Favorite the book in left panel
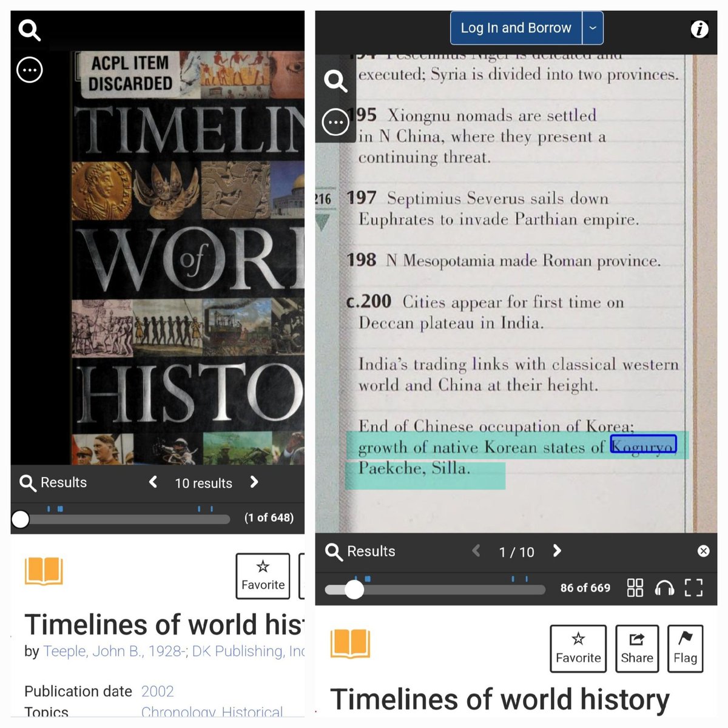The height and width of the screenshot is (728, 728). 263,576
